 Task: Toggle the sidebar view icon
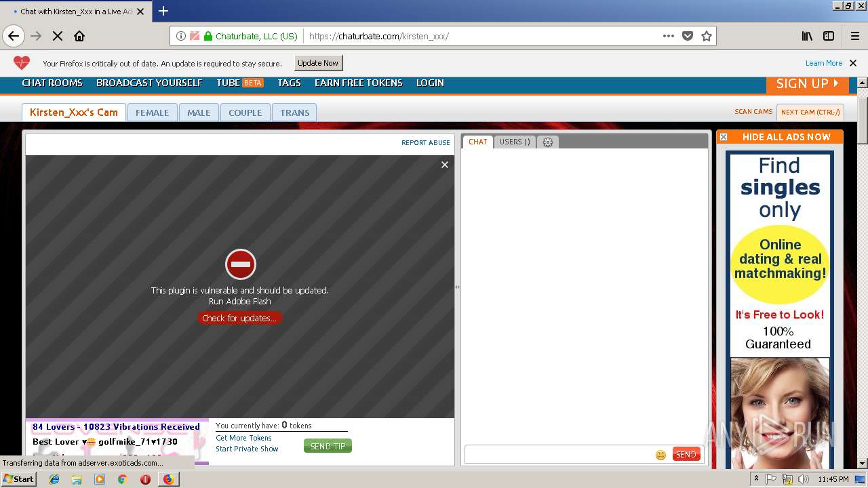[x=829, y=36]
